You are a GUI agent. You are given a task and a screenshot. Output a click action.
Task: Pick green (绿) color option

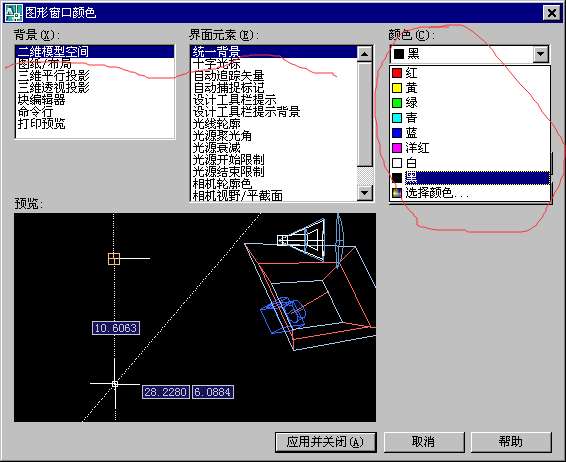pyautogui.click(x=470, y=103)
